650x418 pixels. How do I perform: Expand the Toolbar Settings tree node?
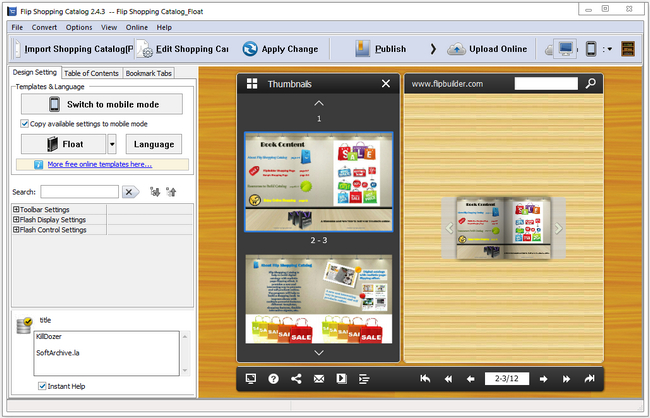click(16, 209)
